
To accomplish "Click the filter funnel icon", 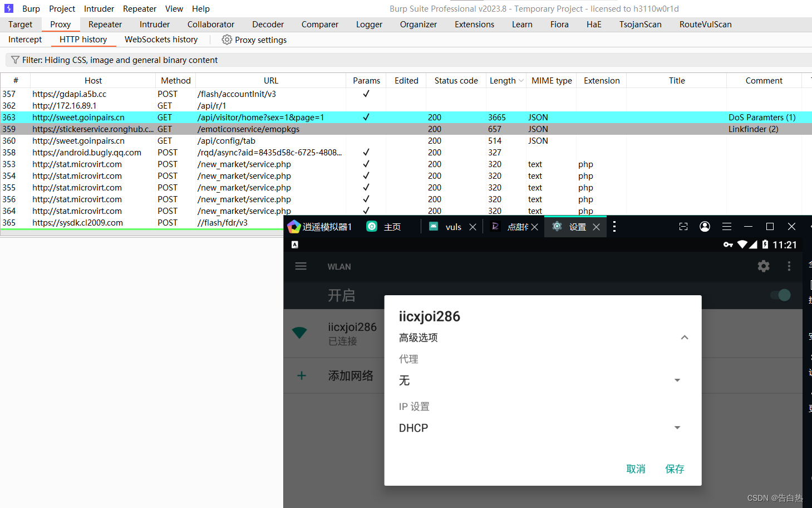I will (15, 60).
